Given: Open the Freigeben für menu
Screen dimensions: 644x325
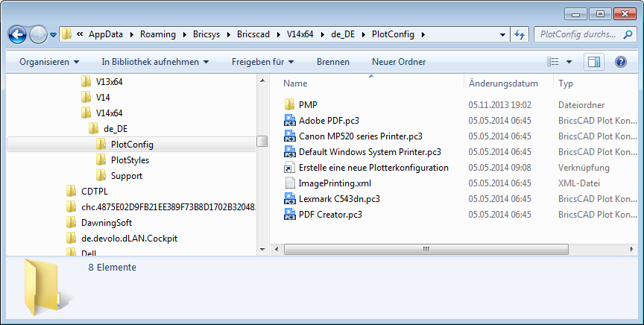Looking at the screenshot, I should coord(262,62).
